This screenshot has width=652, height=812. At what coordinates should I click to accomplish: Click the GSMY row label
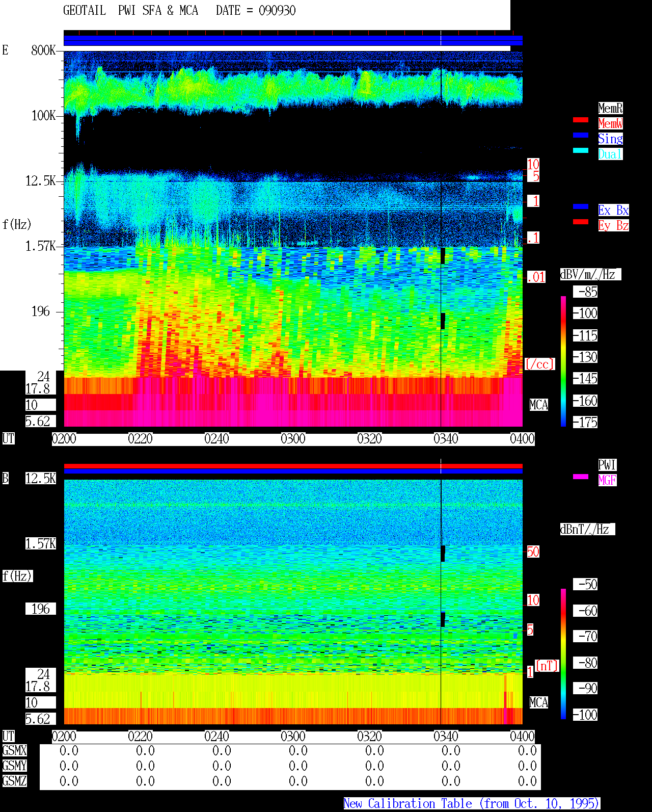click(x=14, y=766)
